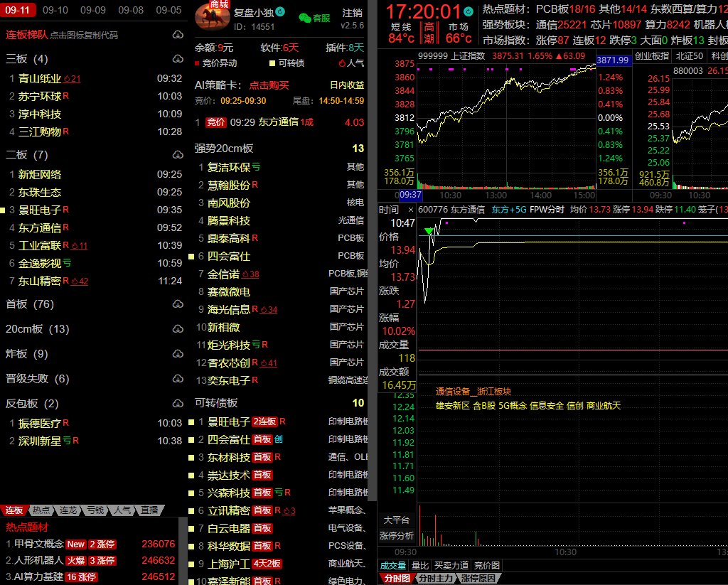The width and height of the screenshot is (728, 585).
Task: Click the 买卖力道 indicator button
Action: coord(451,566)
